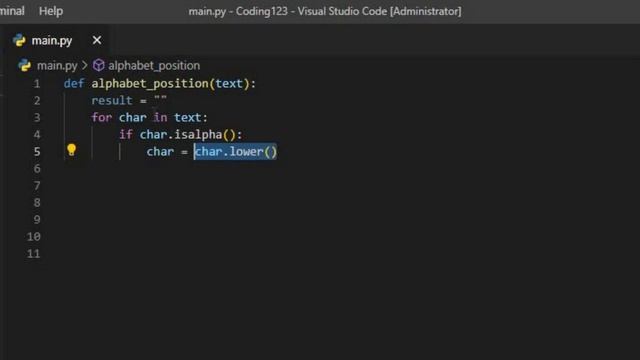This screenshot has width=640, height=360.
Task: Click line number 5 in gutter
Action: click(x=37, y=151)
